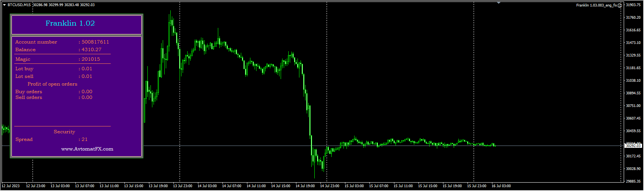644x191 pixels.
Task: Open the BTCUSD,M15 chart arrow menu
Action: coord(4,5)
